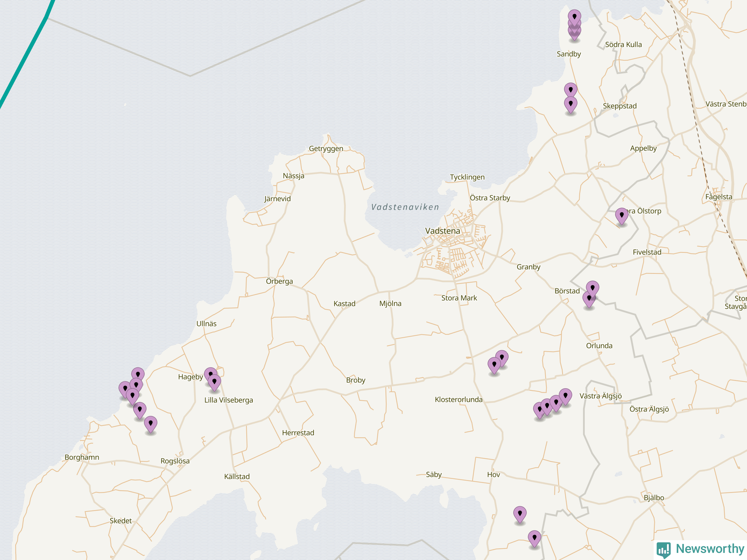Click the Orlunda place label
This screenshot has height=560, width=747.
tap(599, 346)
